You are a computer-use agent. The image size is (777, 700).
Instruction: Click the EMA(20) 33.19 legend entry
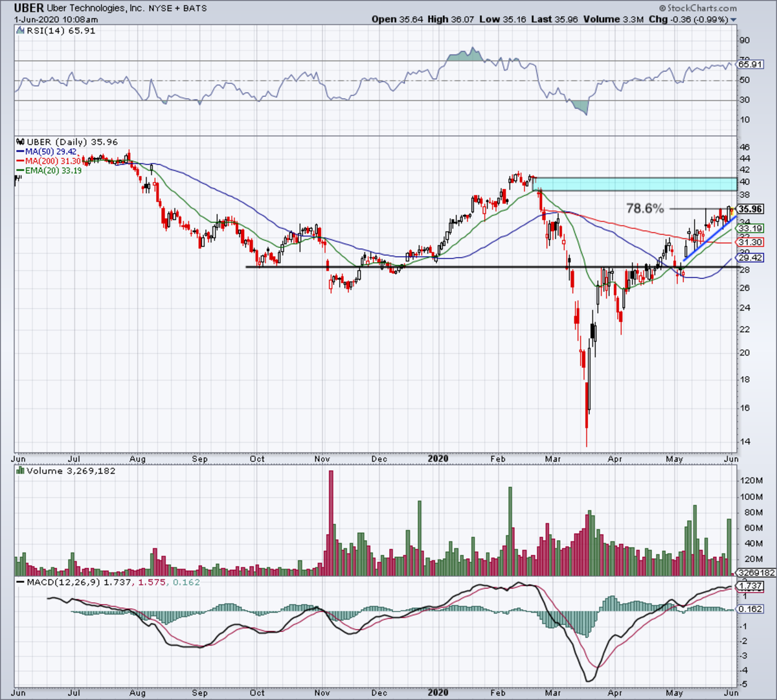(54, 171)
